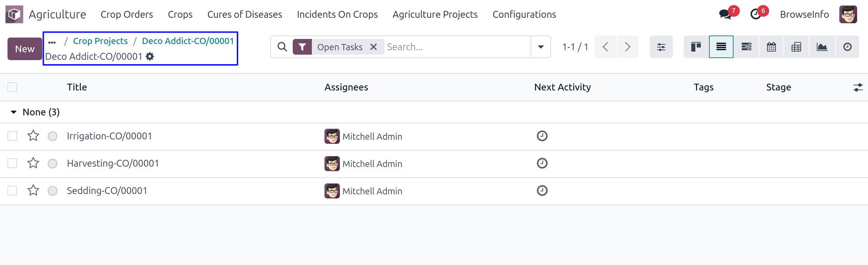Open the Crop Orders menu
Screen dimensions: 868x265
pyautogui.click(x=127, y=14)
